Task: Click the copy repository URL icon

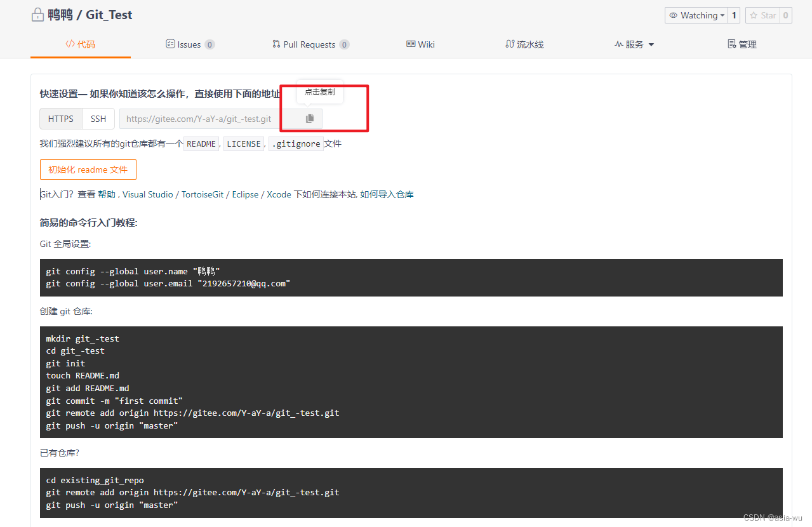Action: coord(310,119)
